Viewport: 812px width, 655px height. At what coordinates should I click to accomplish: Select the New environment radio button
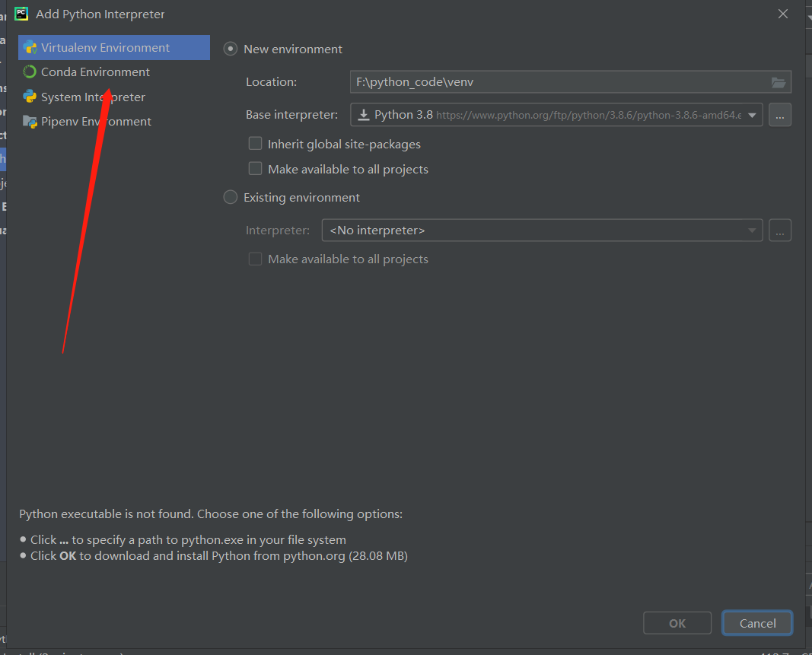click(x=231, y=49)
